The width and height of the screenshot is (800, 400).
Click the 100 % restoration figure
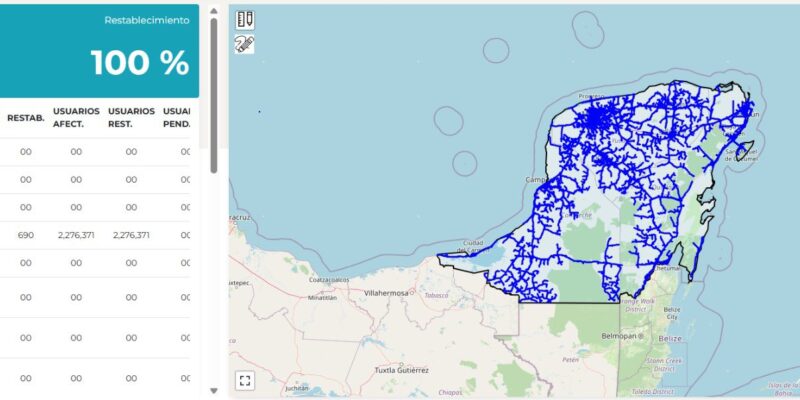click(x=140, y=63)
